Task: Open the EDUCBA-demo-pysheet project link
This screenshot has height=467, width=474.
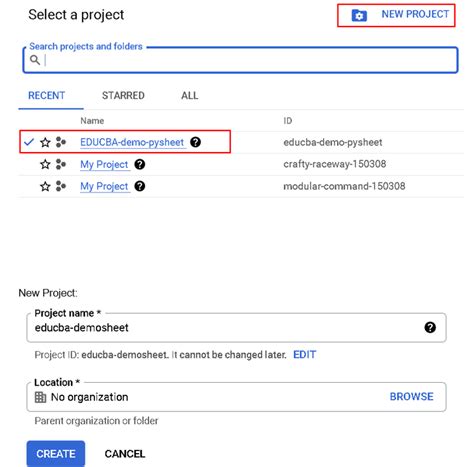Action: (x=132, y=142)
